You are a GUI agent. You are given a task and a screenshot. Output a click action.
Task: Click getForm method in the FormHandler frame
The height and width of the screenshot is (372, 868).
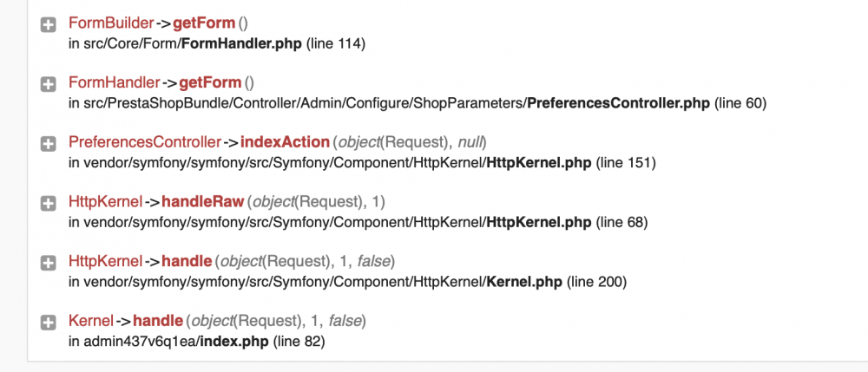click(210, 83)
